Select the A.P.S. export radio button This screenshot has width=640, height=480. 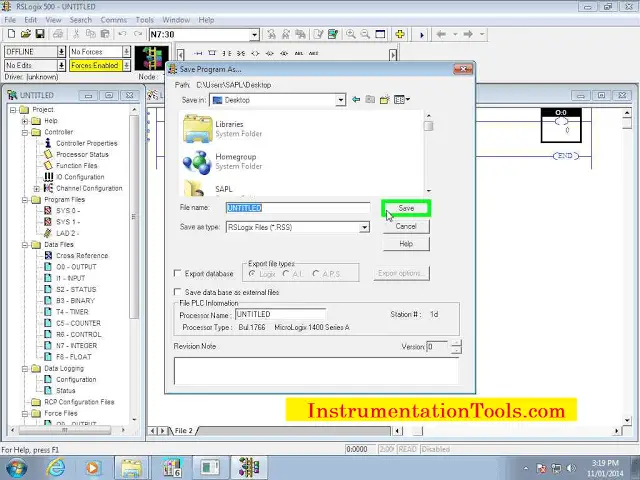click(x=316, y=273)
